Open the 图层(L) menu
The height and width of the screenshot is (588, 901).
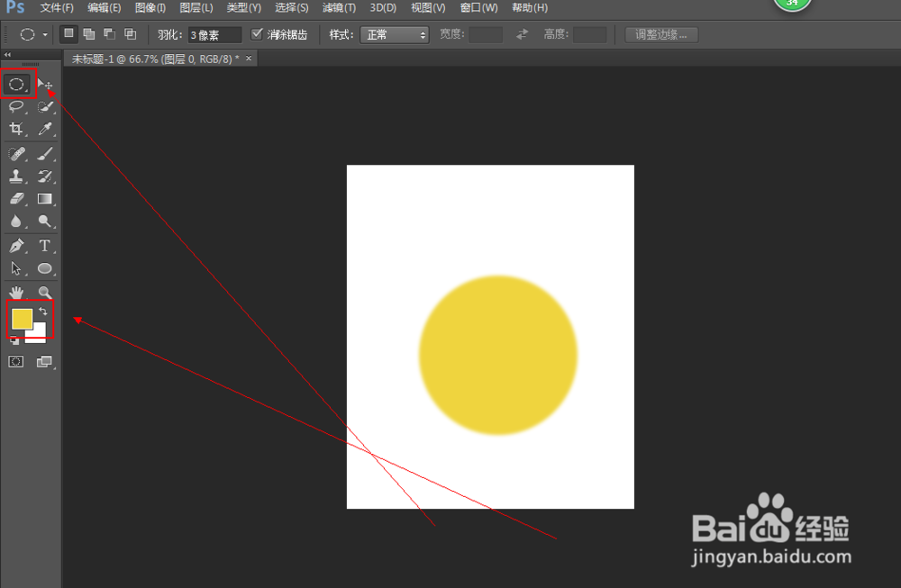(x=196, y=8)
